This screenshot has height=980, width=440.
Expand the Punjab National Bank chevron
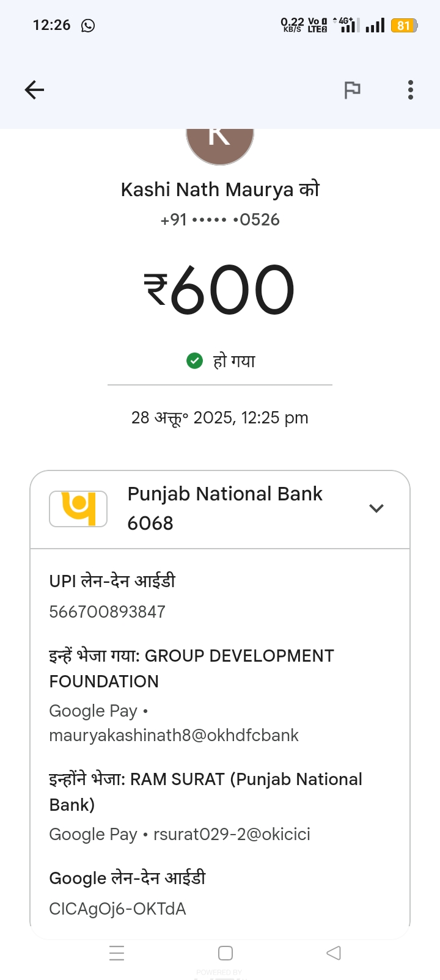[x=376, y=508]
